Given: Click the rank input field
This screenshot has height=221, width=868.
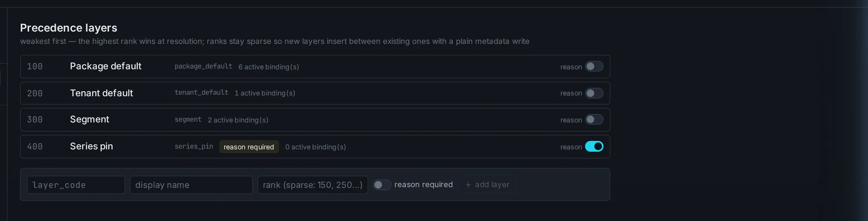Looking at the screenshot, I should [313, 185].
